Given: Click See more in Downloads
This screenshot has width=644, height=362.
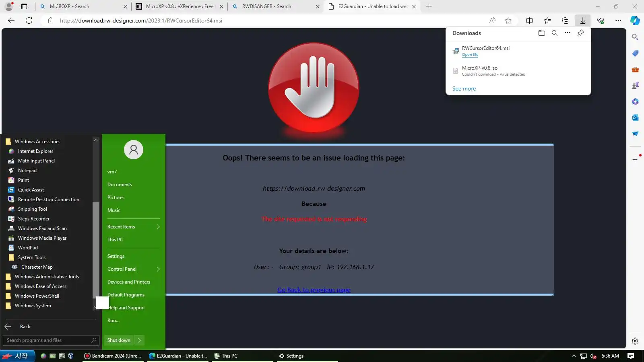Looking at the screenshot, I should (464, 88).
